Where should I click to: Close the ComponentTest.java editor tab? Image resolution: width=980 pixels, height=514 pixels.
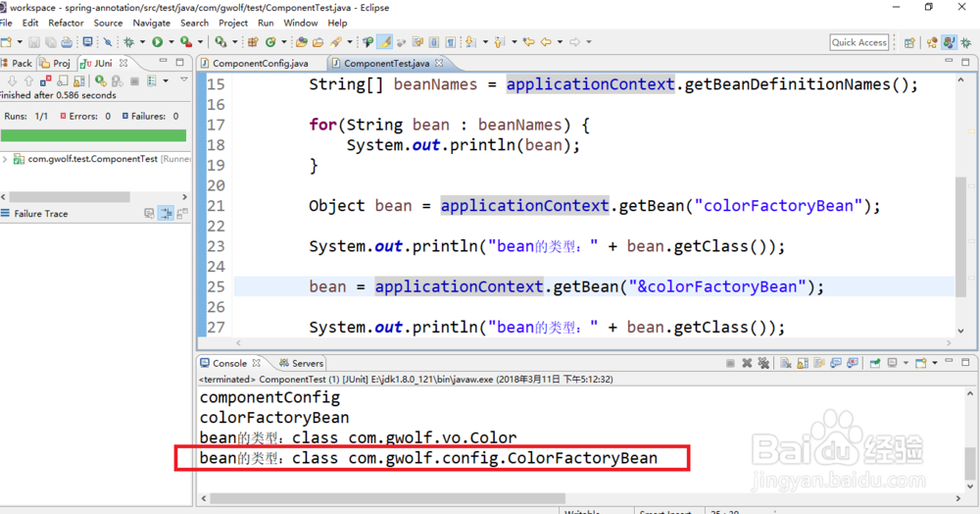[x=439, y=63]
